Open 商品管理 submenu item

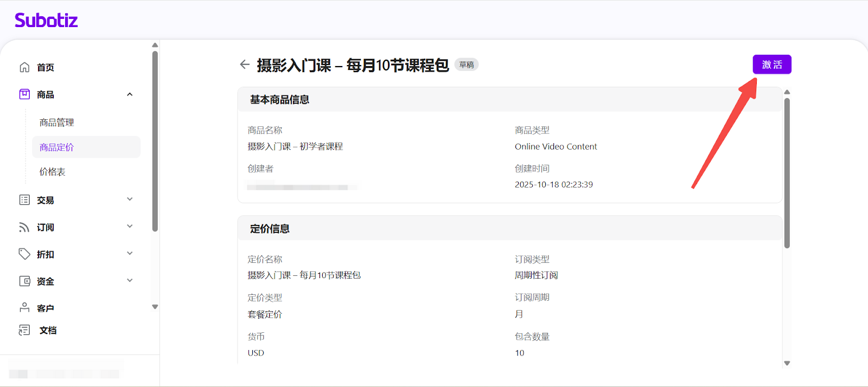(57, 122)
